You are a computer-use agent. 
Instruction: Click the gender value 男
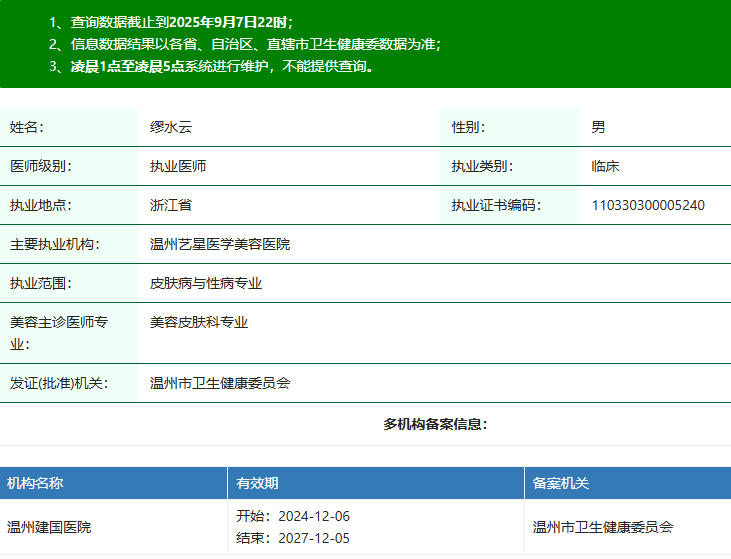598,127
